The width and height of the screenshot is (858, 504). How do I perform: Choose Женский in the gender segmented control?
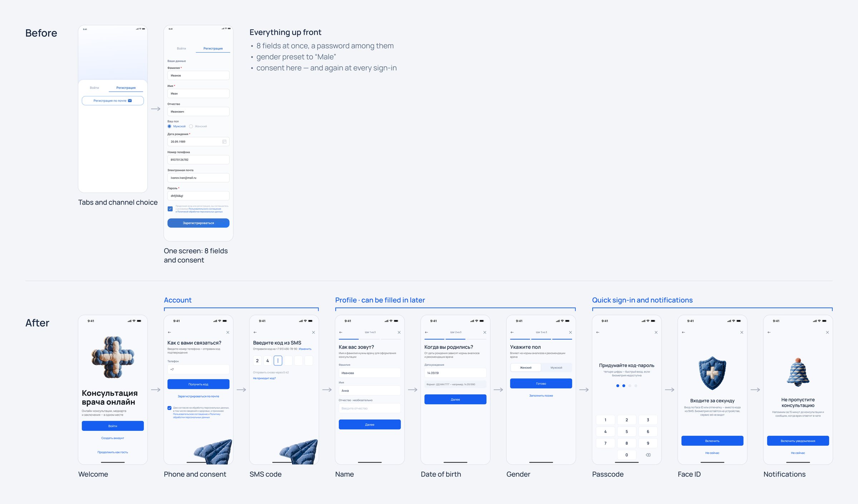pyautogui.click(x=526, y=368)
